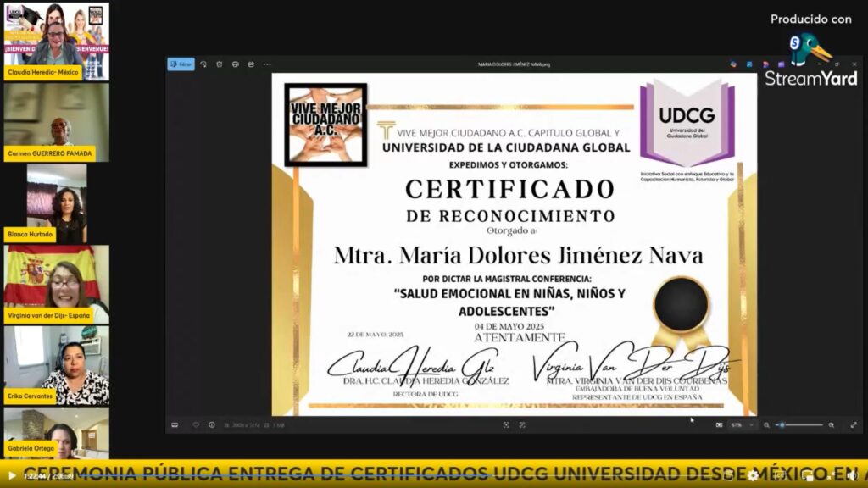Open the video settings gear
The width and height of the screenshot is (868, 488).
point(754,475)
